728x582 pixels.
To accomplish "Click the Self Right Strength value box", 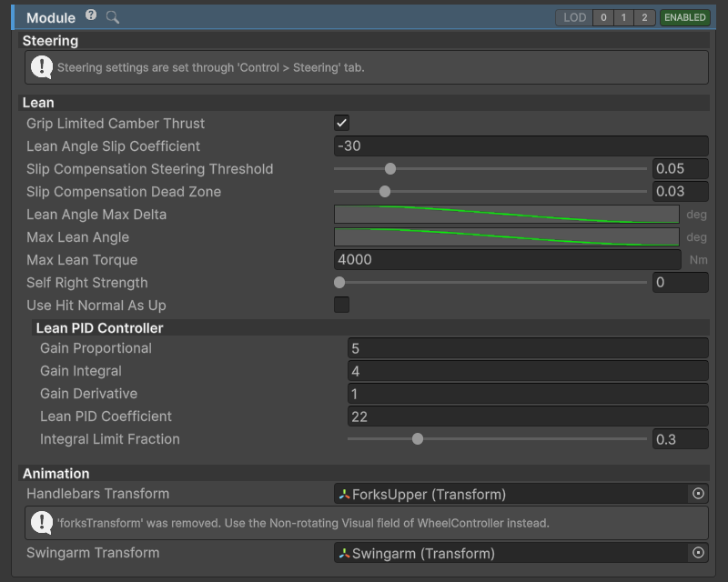I will pyautogui.click(x=680, y=282).
